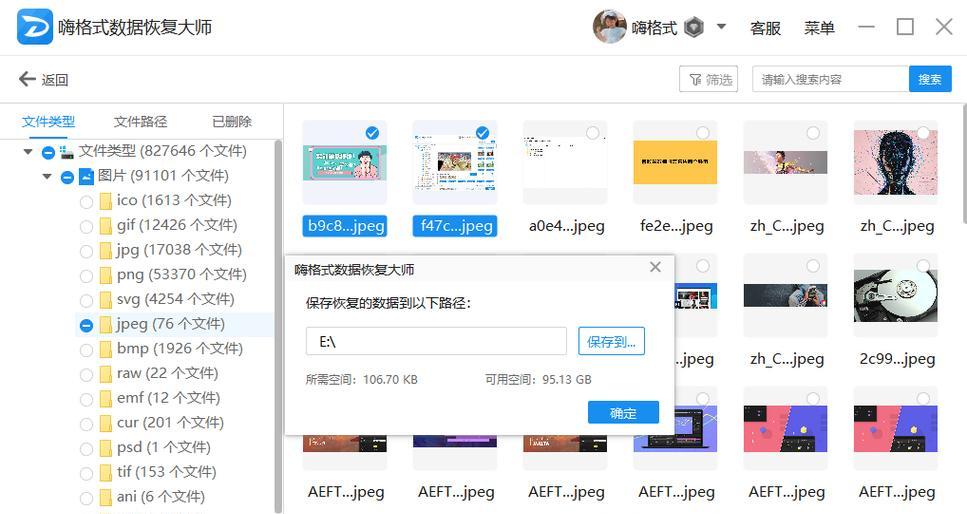Check the png folder checkbox
Screen dimensions: 967x514
pyautogui.click(x=86, y=276)
